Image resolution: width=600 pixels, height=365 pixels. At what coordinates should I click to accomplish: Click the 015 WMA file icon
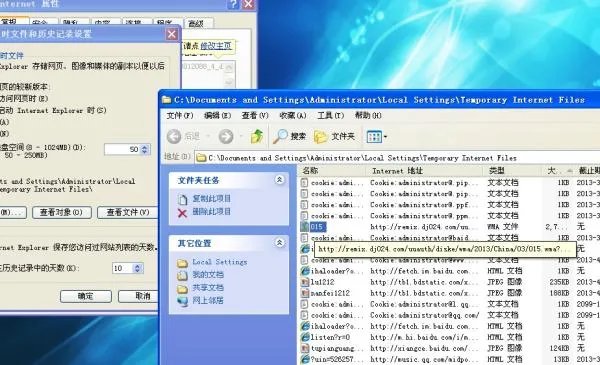305,227
